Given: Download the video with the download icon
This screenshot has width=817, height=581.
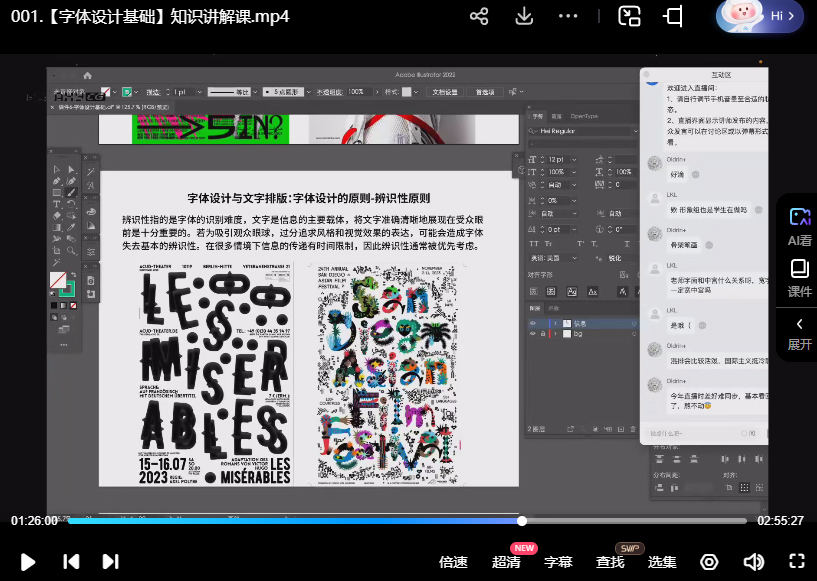Looking at the screenshot, I should pyautogui.click(x=524, y=16).
